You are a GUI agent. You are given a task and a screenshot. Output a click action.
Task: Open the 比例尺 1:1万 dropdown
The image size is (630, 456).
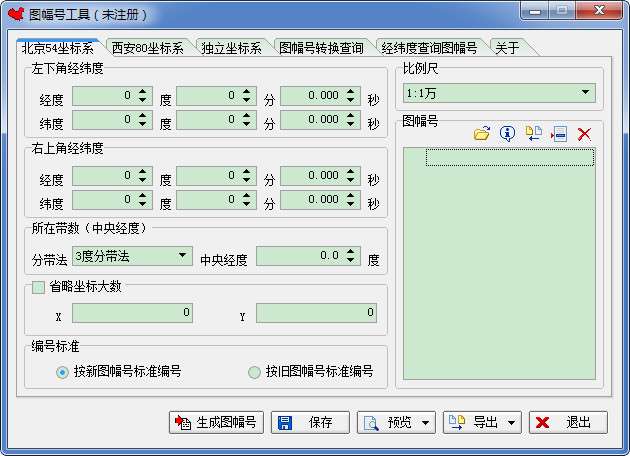click(x=585, y=92)
